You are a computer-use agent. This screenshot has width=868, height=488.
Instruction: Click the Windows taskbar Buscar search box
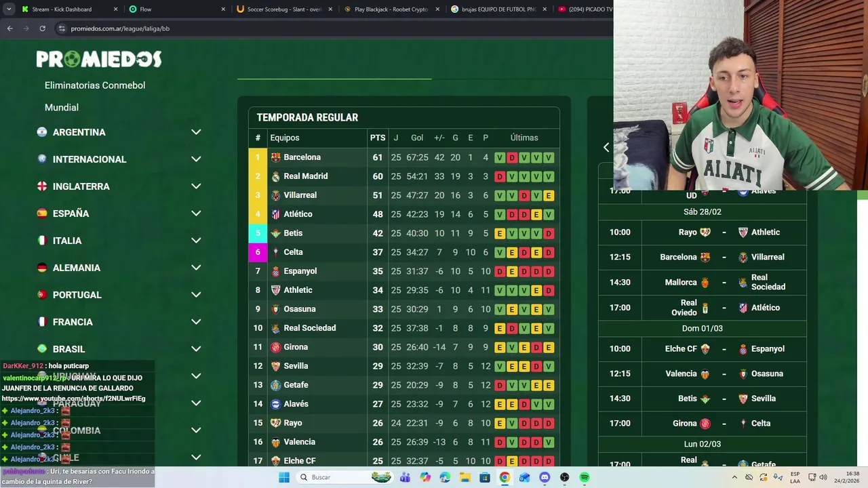(x=344, y=477)
